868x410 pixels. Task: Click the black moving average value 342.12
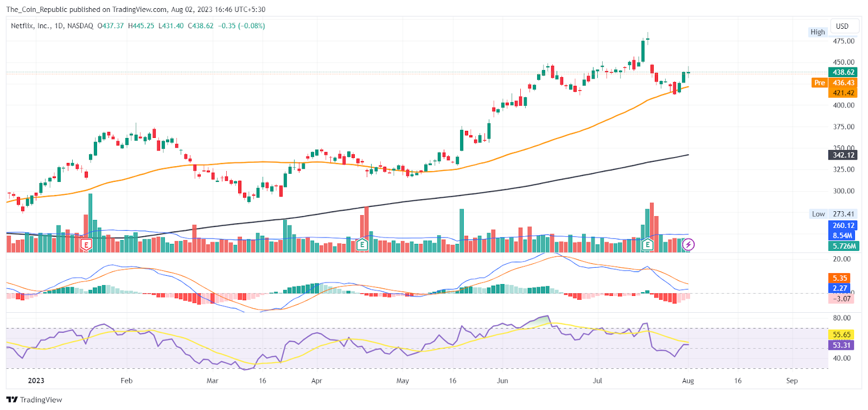point(844,155)
